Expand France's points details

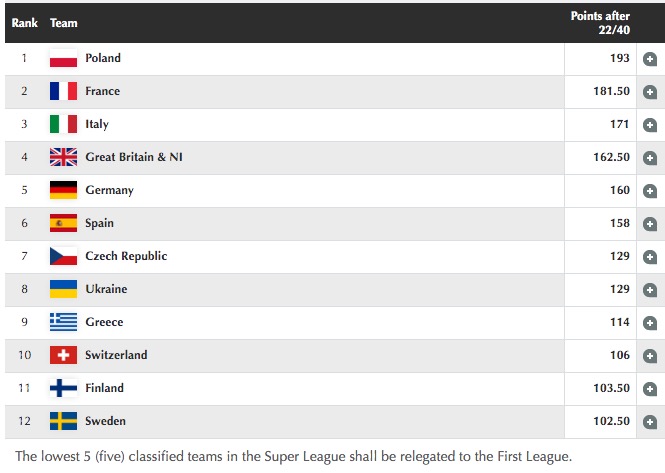pyautogui.click(x=650, y=92)
